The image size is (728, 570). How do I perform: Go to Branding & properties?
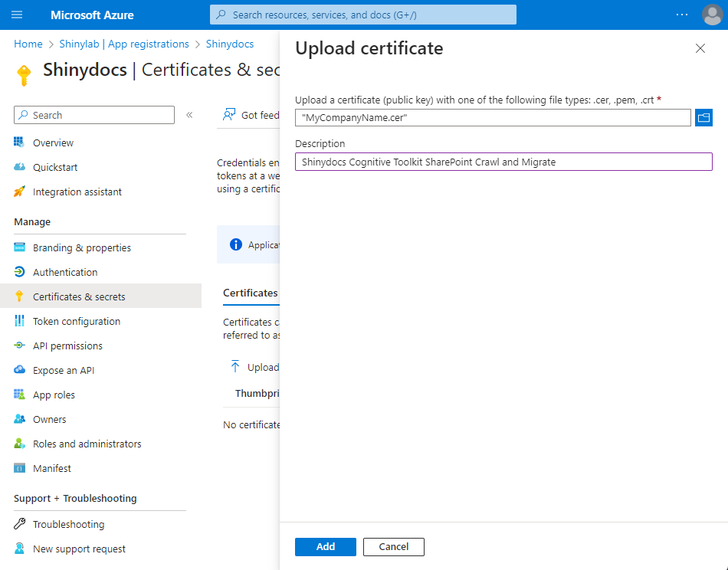click(x=81, y=247)
